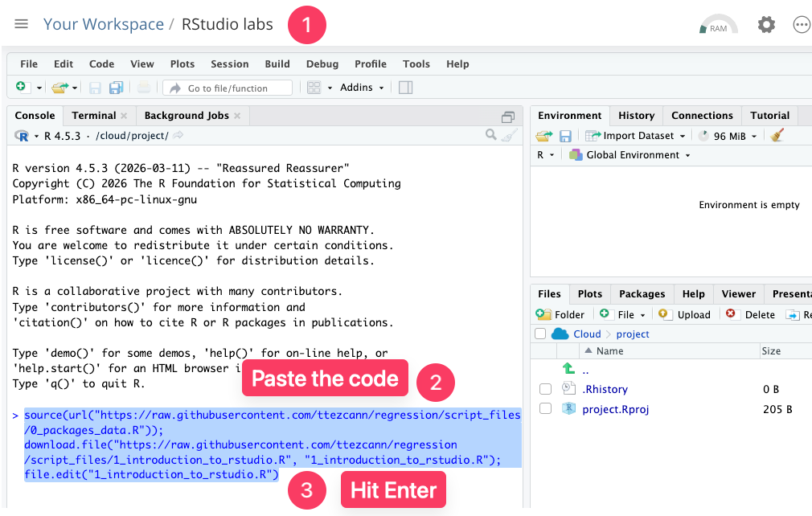Screen dimensions: 812x516
Task: Click the Cloud home icon in breadcrumb
Action: (560, 334)
